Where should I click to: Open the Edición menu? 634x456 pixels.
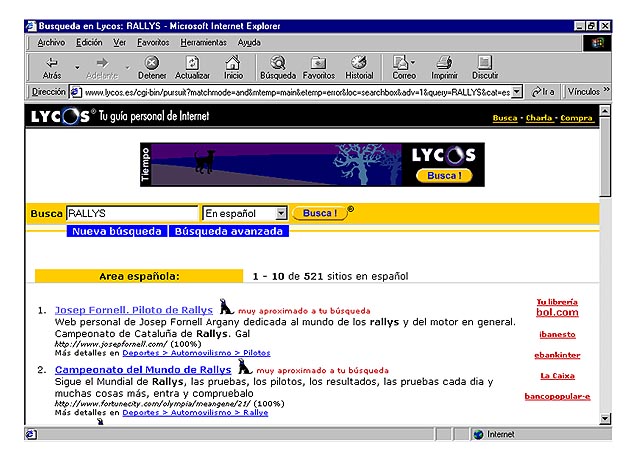(89, 42)
